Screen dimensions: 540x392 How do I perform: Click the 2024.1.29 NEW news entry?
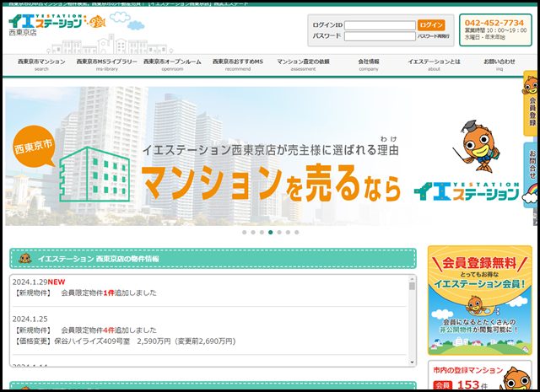[39, 282]
